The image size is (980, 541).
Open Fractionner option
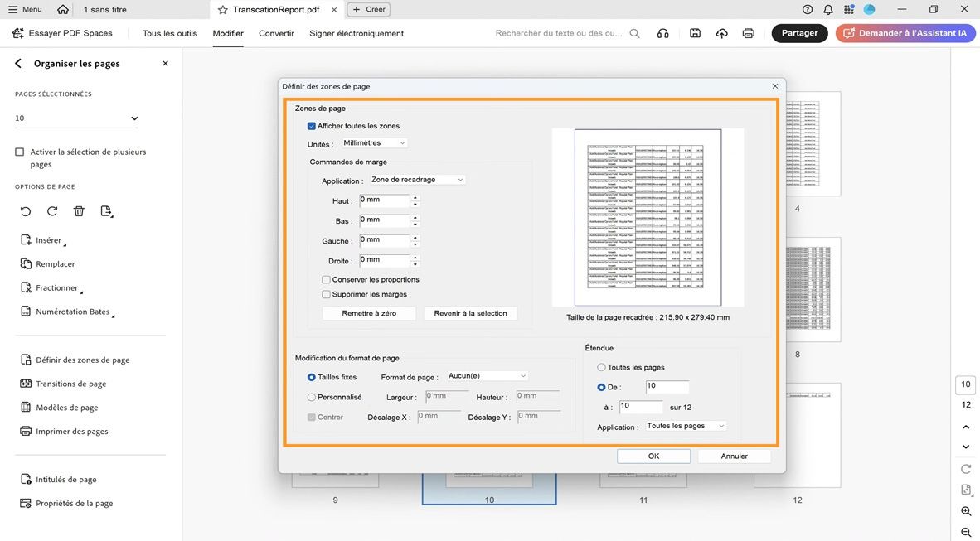[x=51, y=288]
